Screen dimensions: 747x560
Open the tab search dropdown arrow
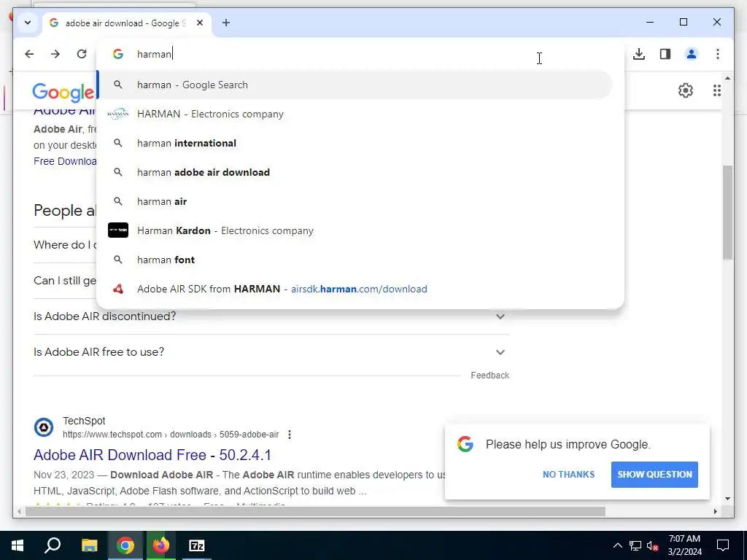click(x=28, y=23)
